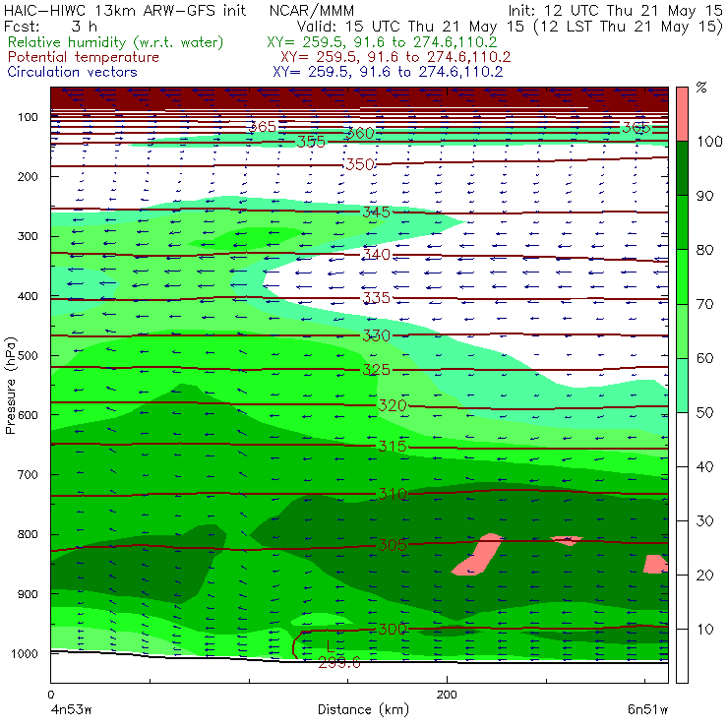728x728 pixels.
Task: Click the '305' contour label
Action: [393, 545]
